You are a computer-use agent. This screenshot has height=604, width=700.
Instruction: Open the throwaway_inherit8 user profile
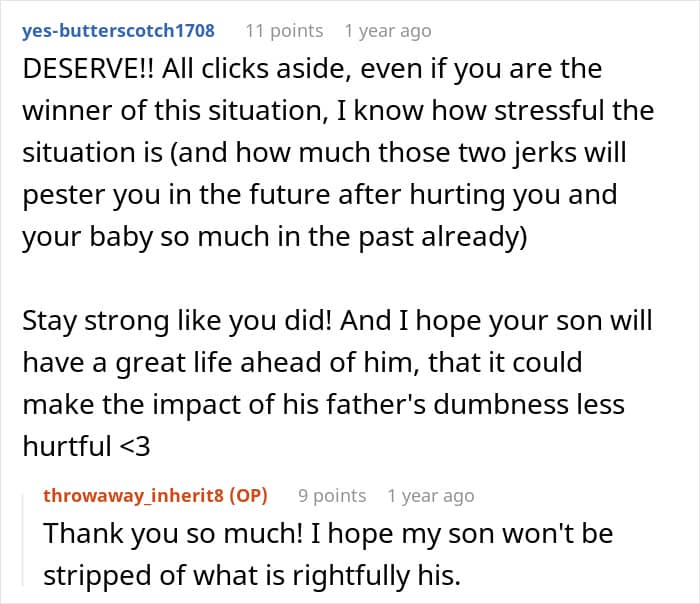click(133, 496)
